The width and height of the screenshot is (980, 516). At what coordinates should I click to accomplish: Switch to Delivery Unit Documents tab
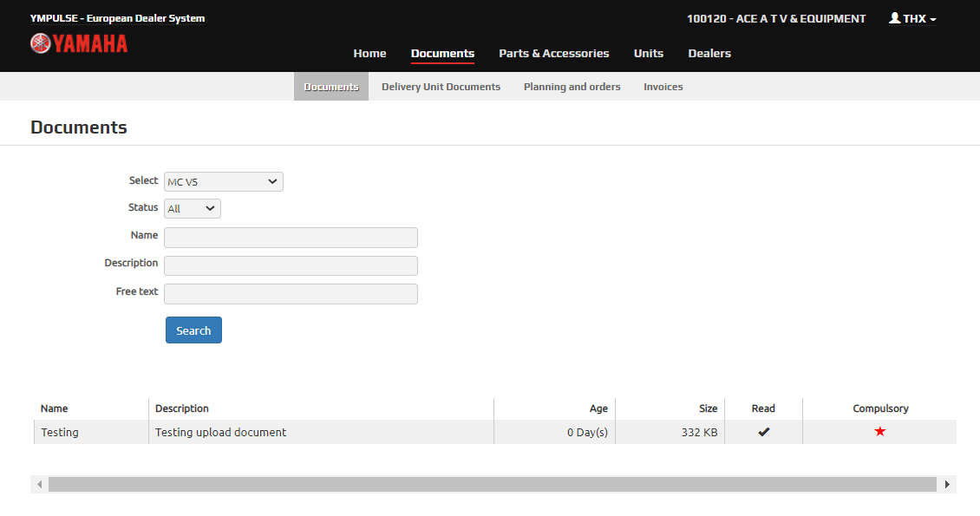tap(441, 87)
